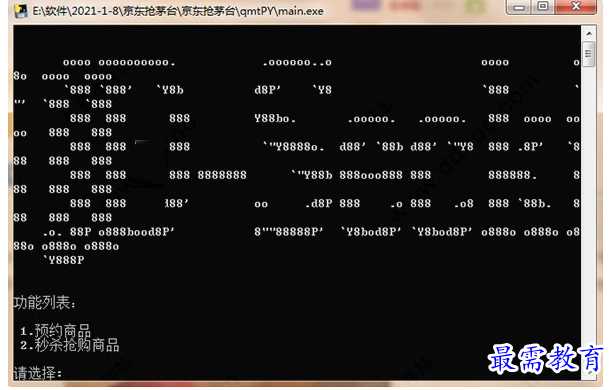The width and height of the screenshot is (612, 390).
Task: Click the vertical scrollbar thumb
Action: [589, 54]
